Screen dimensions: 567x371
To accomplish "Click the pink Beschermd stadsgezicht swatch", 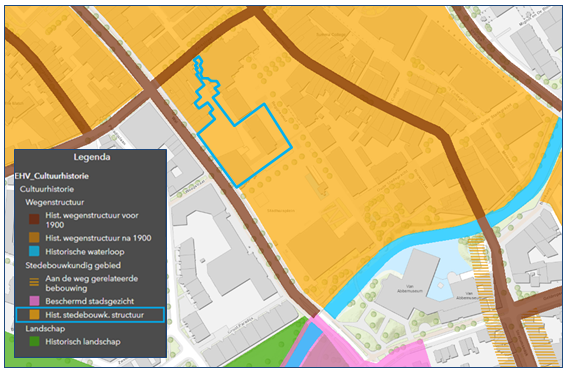I will (x=34, y=301).
